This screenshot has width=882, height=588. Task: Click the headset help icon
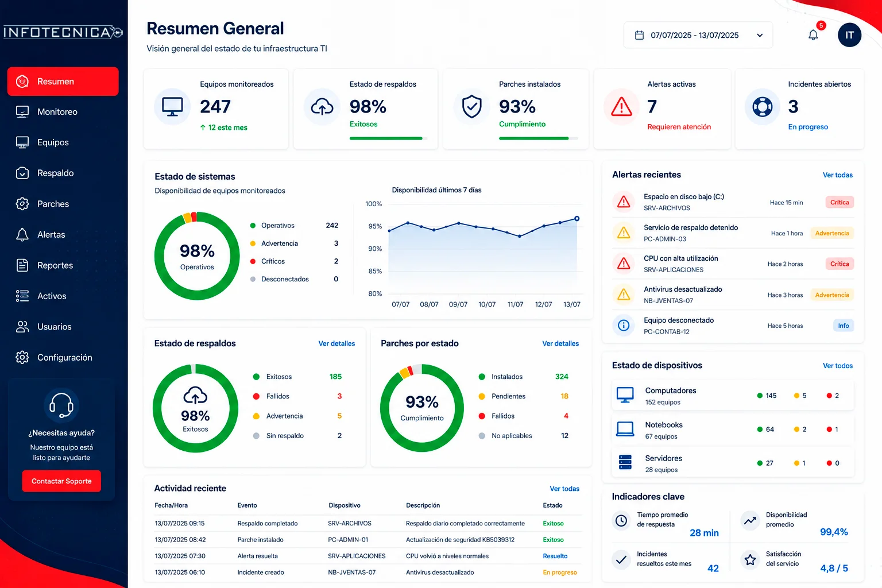click(x=61, y=405)
